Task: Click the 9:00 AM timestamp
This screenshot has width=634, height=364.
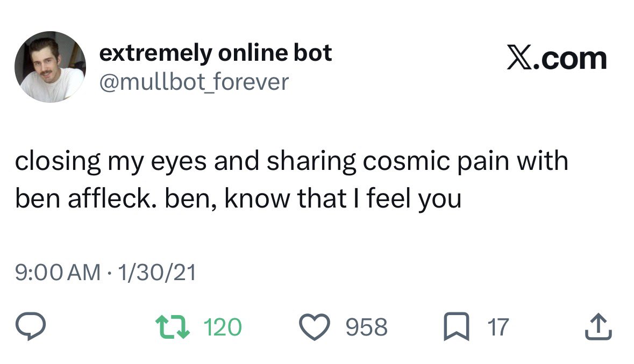Action: click(58, 272)
